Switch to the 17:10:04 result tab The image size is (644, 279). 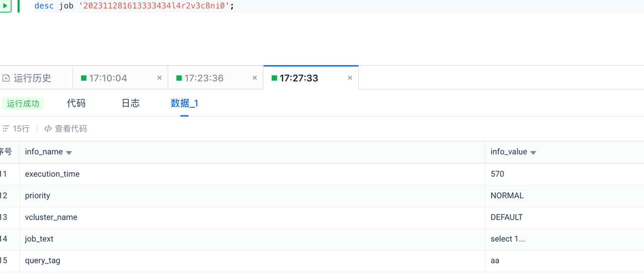pyautogui.click(x=108, y=78)
